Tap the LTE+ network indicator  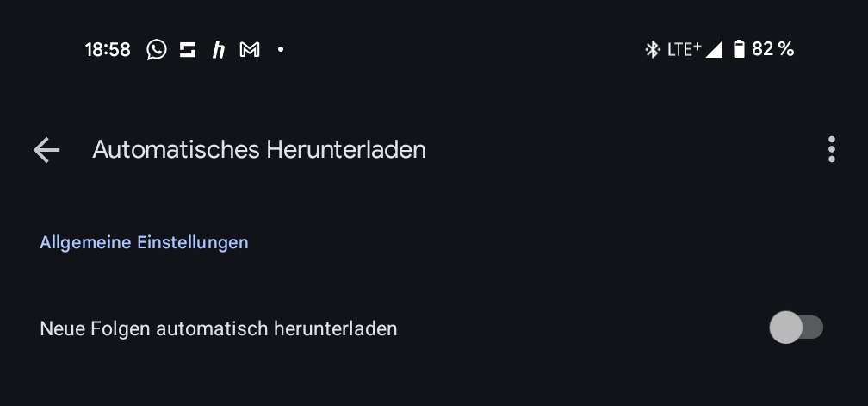(x=685, y=49)
